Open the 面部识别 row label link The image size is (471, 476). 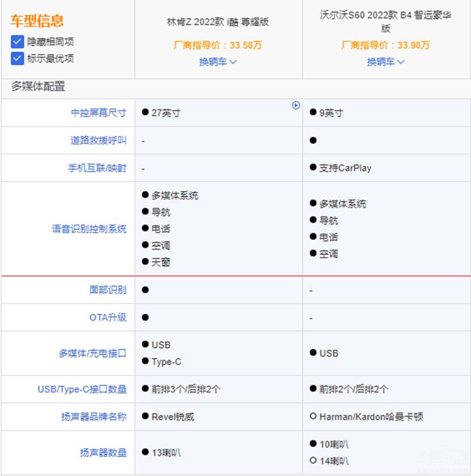click(108, 290)
